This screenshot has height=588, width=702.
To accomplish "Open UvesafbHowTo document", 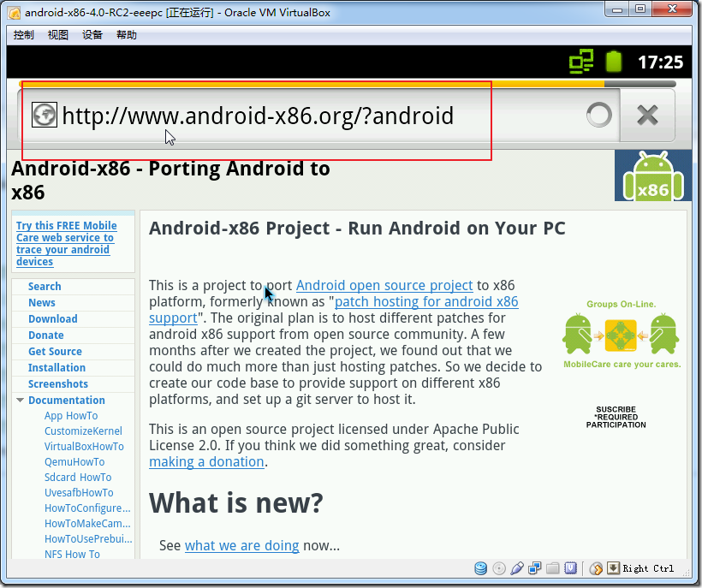I will tap(79, 493).
